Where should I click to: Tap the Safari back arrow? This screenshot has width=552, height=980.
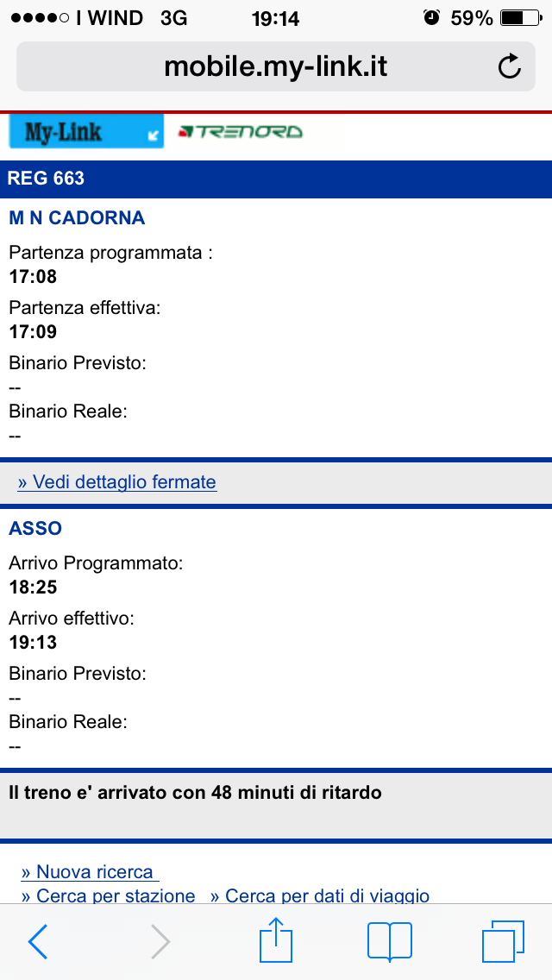[x=38, y=941]
